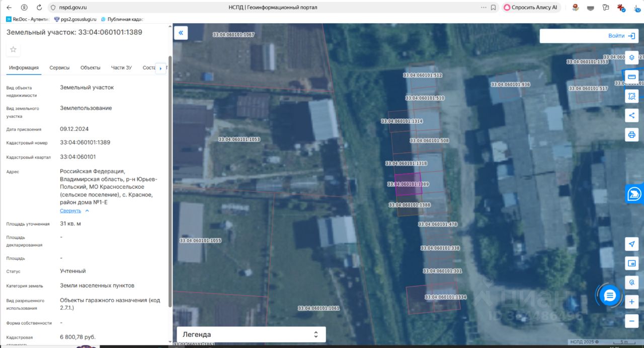Switch to the Информация tab
This screenshot has width=644, height=348.
tap(24, 67)
